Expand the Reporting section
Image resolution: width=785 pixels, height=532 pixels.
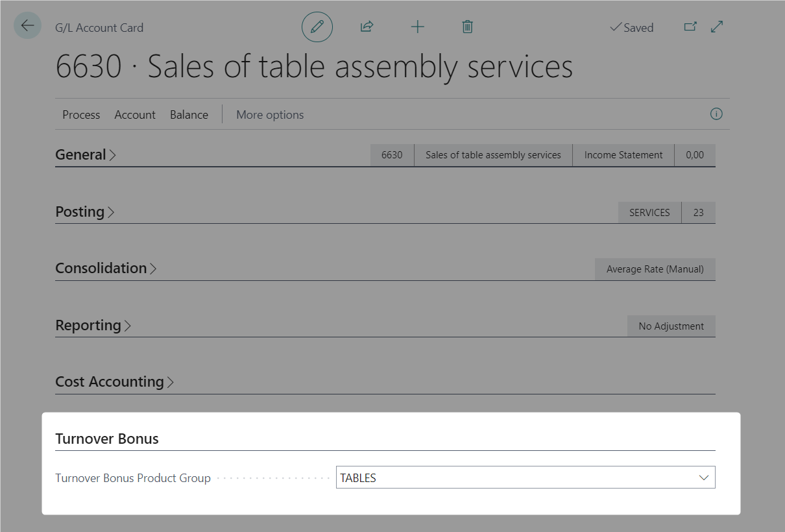93,326
